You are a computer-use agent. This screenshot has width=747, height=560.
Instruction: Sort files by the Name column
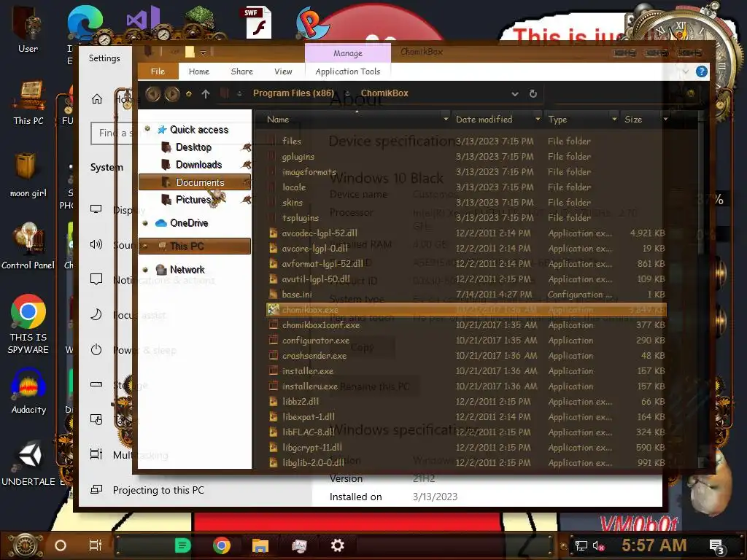[x=278, y=120]
